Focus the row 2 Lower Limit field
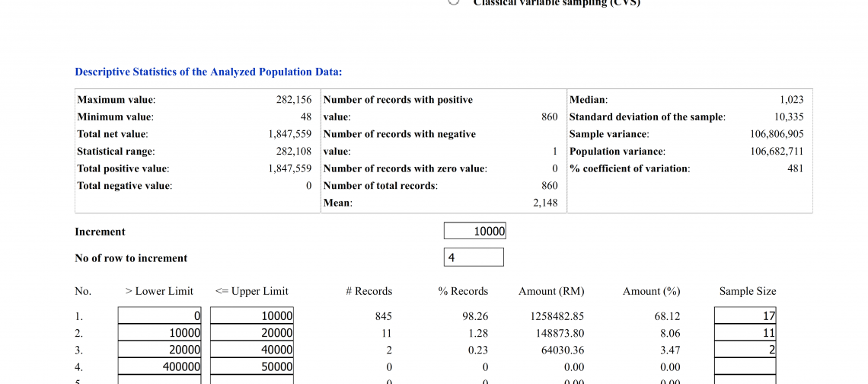 pos(159,332)
